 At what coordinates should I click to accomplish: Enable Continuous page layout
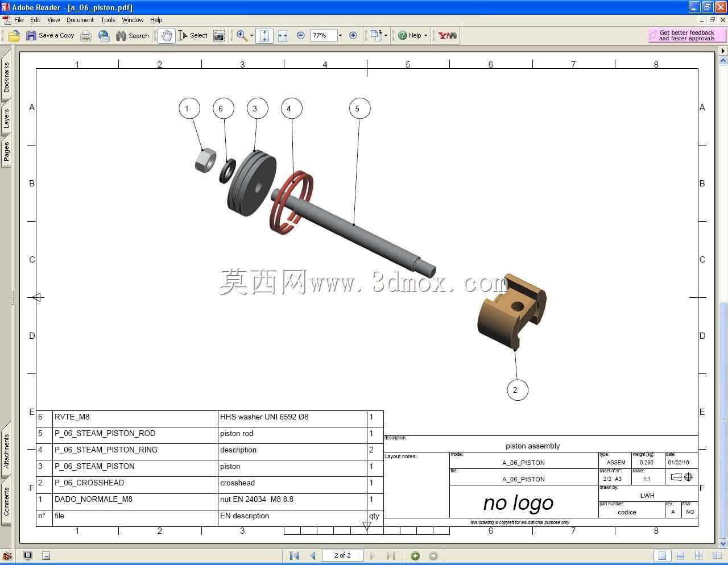[680, 556]
